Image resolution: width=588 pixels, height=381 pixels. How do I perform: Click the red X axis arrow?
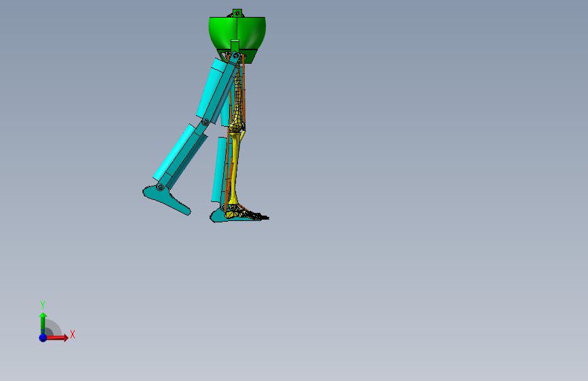[x=57, y=338]
